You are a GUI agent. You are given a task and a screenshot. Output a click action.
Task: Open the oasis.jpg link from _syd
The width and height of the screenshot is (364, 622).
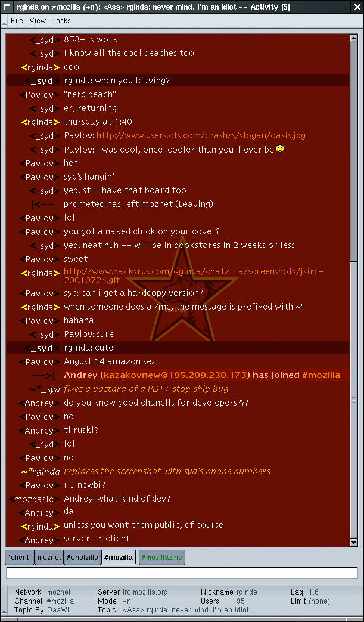(x=201, y=135)
